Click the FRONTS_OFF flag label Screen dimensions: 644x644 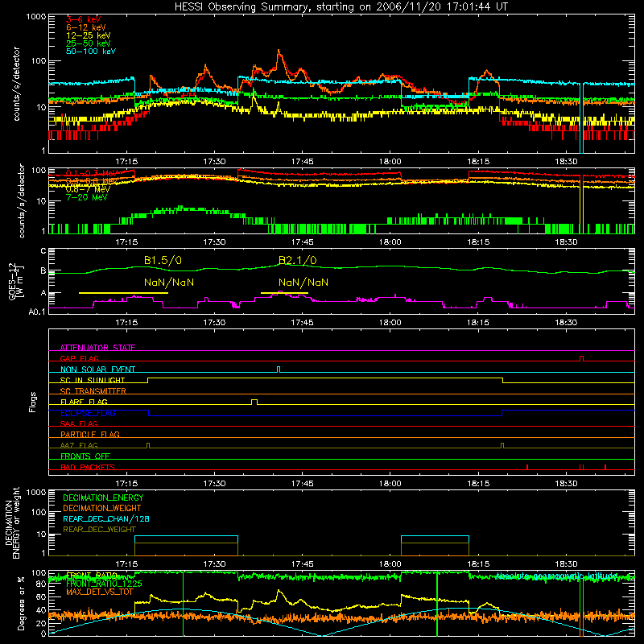coord(85,456)
